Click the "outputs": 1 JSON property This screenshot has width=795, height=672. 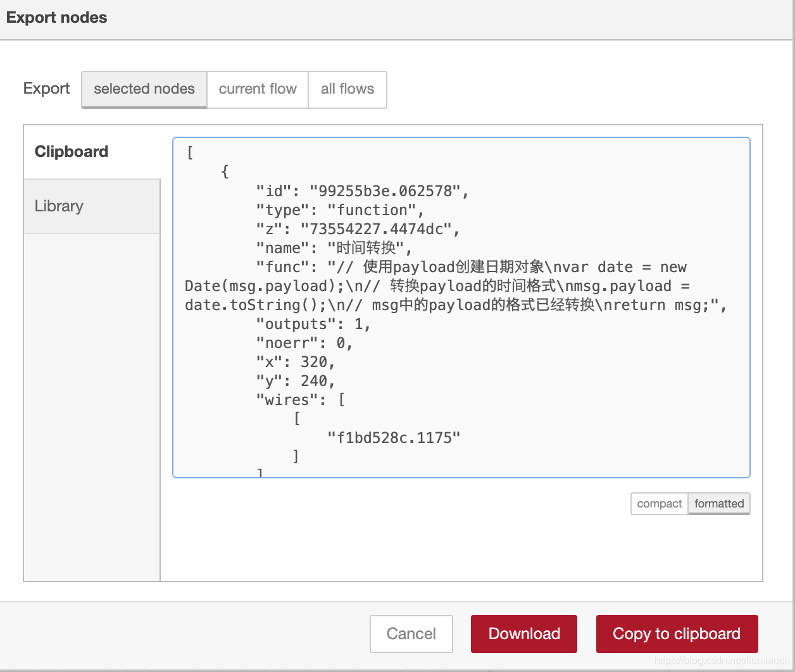(313, 323)
